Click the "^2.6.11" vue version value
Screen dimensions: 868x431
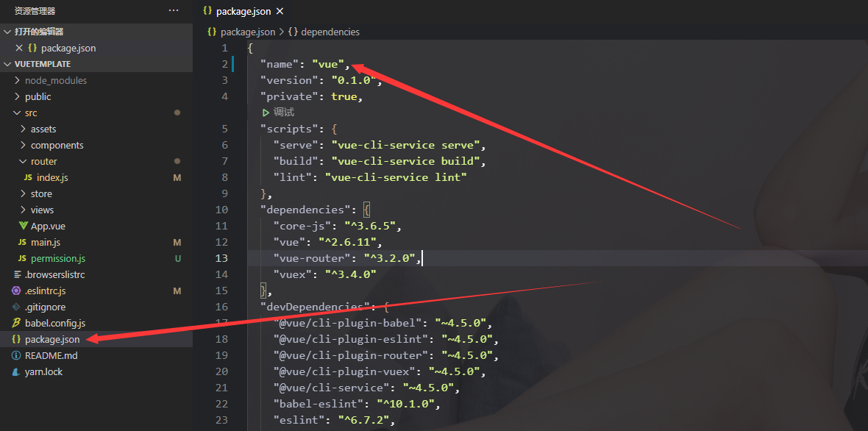coord(347,242)
